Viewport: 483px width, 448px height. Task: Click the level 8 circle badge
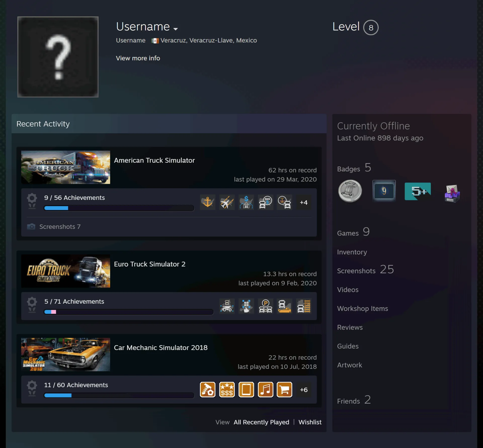coord(371,27)
